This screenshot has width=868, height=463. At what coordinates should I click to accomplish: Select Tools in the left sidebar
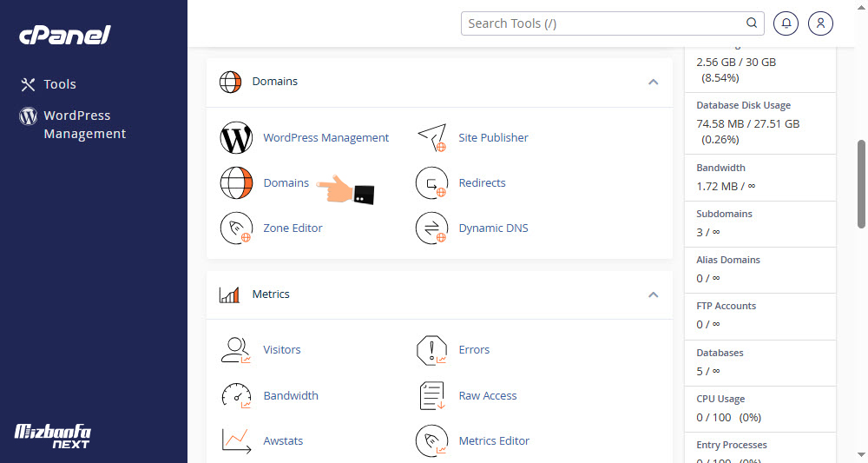(x=60, y=84)
